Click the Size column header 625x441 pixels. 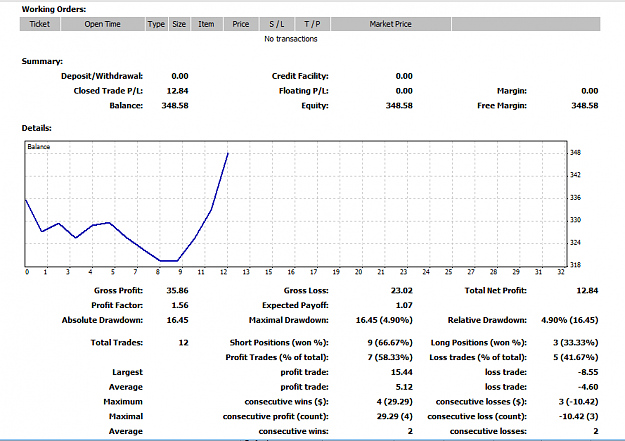tap(179, 24)
